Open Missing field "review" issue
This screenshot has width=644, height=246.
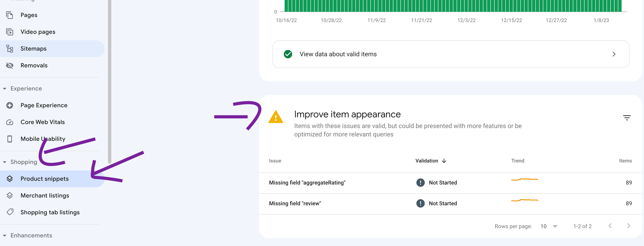point(450,204)
